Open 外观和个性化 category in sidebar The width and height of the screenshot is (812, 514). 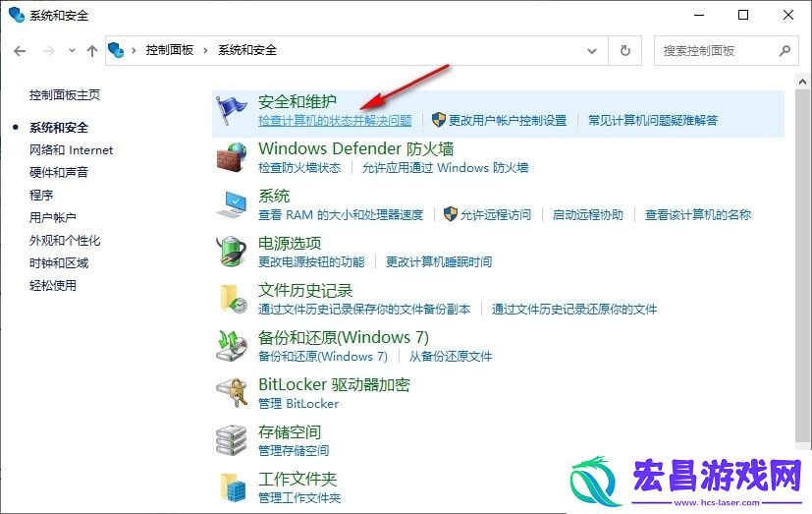65,241
